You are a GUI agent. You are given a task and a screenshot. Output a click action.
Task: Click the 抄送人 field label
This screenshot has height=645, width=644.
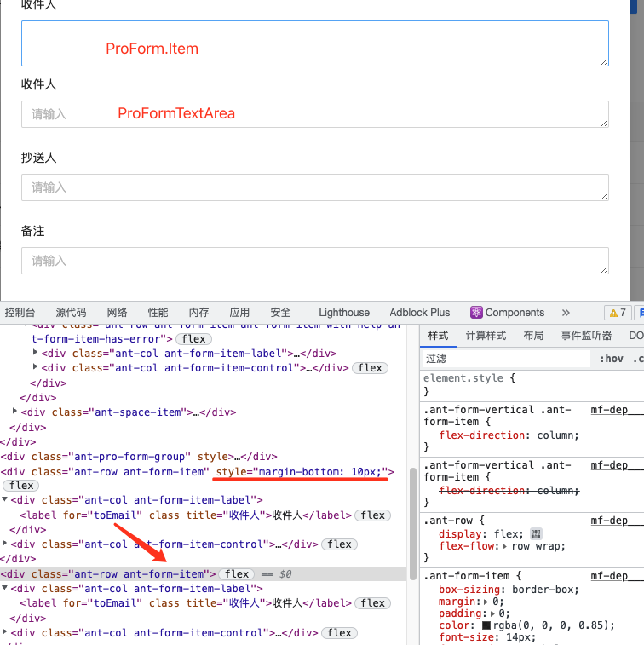(38, 158)
